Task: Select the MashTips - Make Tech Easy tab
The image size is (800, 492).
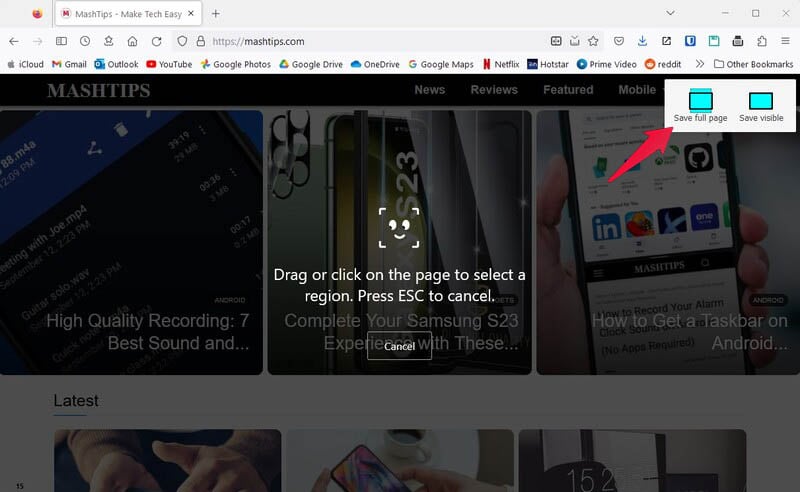Action: click(x=128, y=14)
